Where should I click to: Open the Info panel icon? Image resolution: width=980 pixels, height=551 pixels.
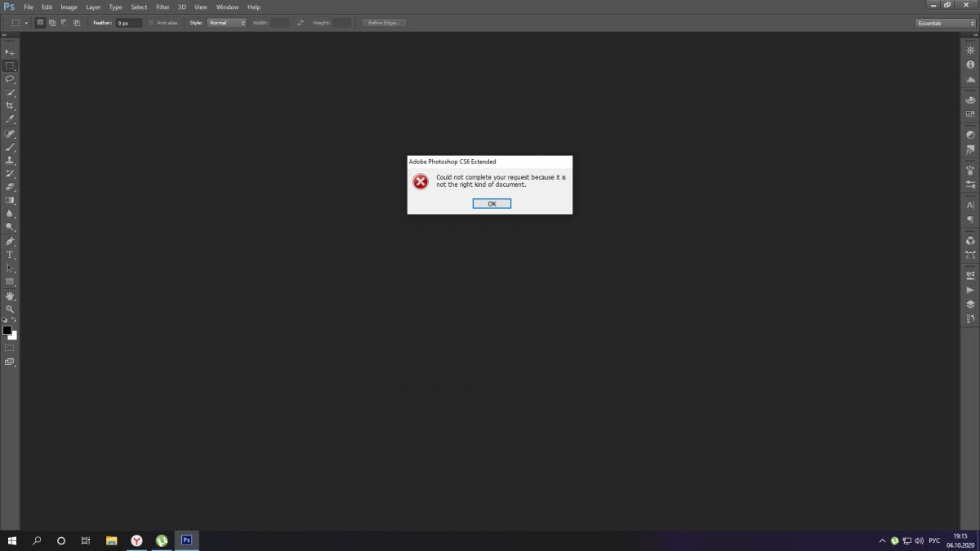click(970, 64)
